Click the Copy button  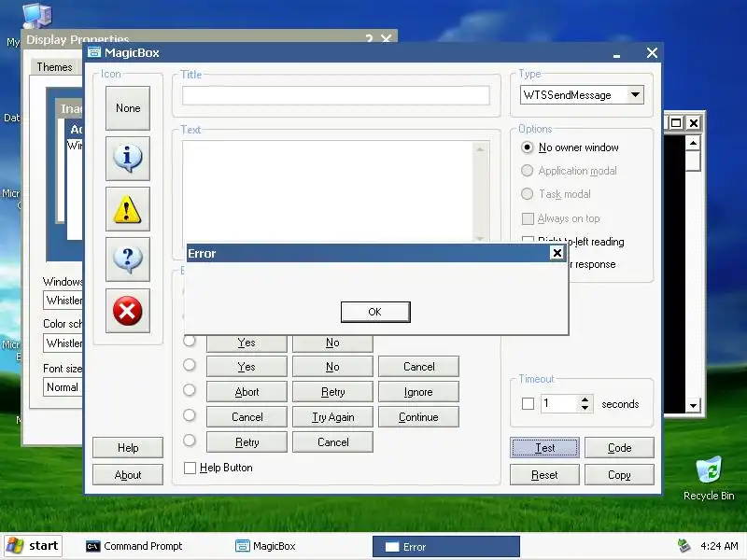tap(619, 475)
